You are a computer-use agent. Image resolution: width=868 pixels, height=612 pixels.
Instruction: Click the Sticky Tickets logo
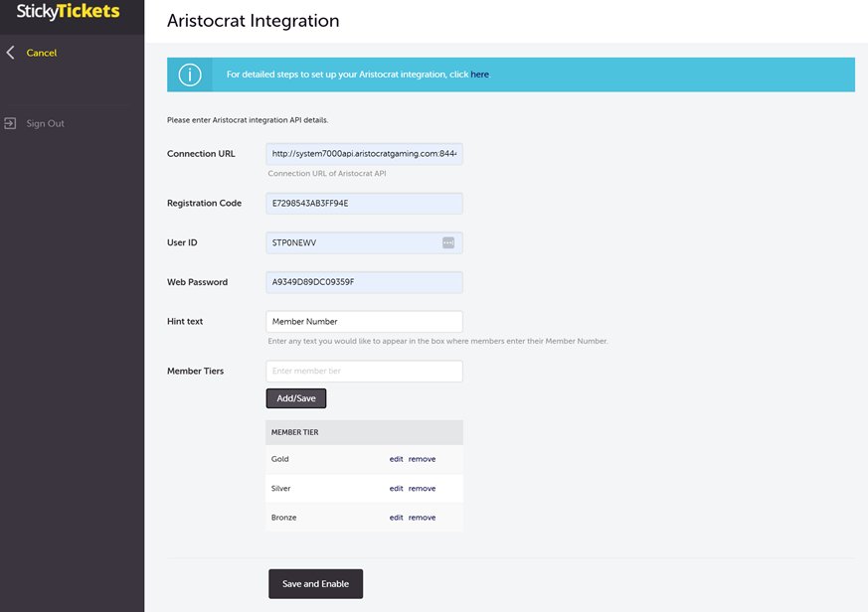(x=68, y=13)
